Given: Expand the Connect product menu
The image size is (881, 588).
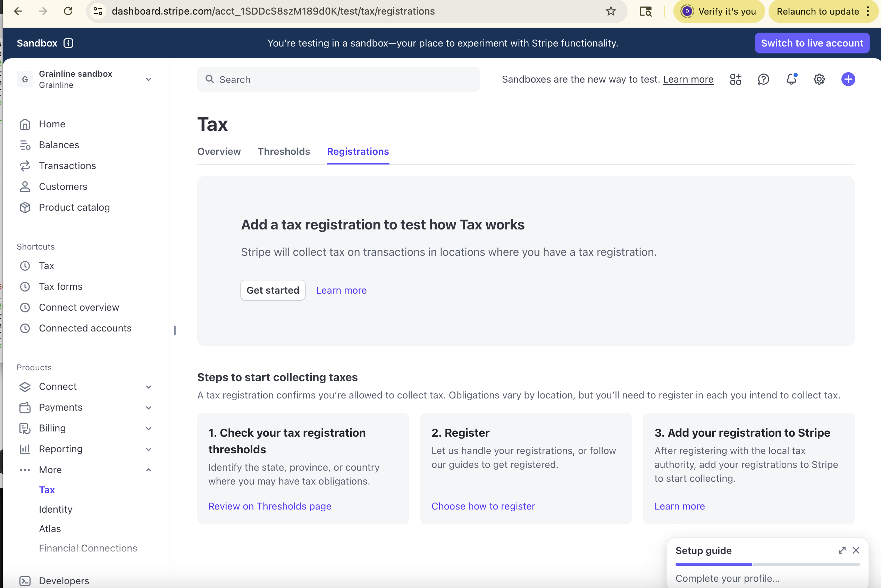Looking at the screenshot, I should tap(149, 387).
